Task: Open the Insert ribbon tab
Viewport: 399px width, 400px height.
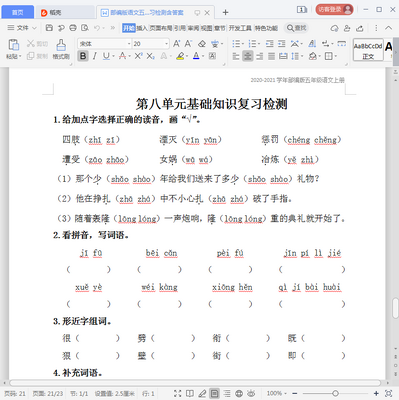Action: click(x=142, y=28)
